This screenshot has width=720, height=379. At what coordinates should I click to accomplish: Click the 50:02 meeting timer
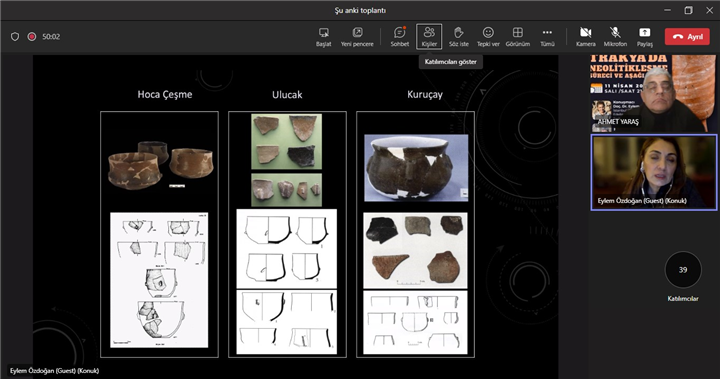pyautogui.click(x=51, y=37)
